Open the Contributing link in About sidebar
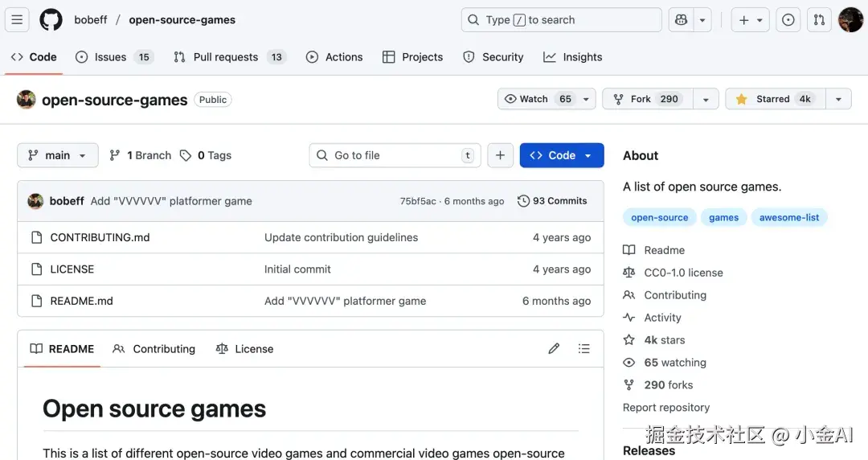868x460 pixels. [x=665, y=295]
